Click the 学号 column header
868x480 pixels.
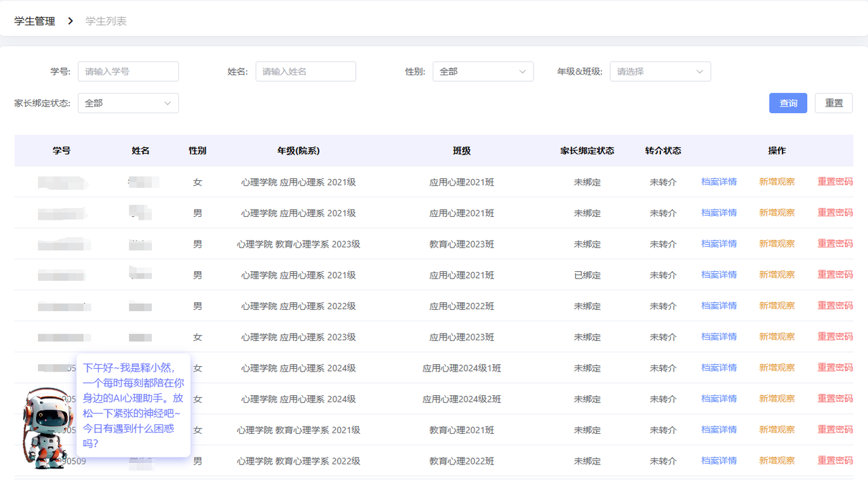tap(62, 151)
